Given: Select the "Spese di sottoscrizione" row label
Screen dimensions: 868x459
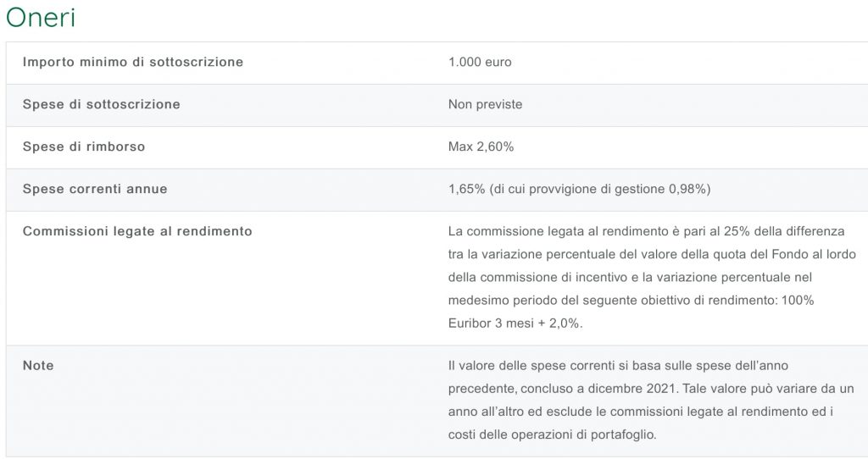Looking at the screenshot, I should [x=102, y=104].
